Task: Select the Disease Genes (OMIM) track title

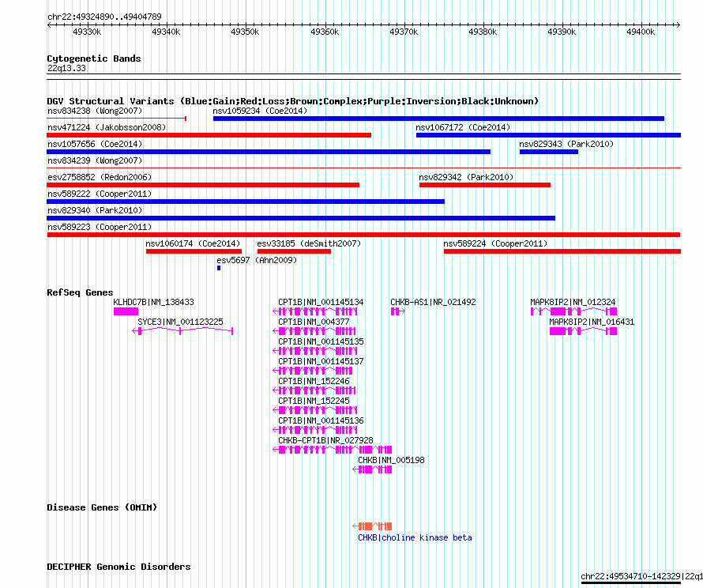Action: 102,507
